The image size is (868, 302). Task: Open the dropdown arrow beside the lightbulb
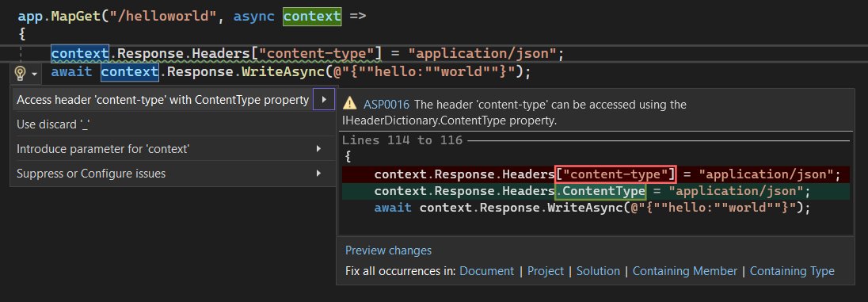34,74
